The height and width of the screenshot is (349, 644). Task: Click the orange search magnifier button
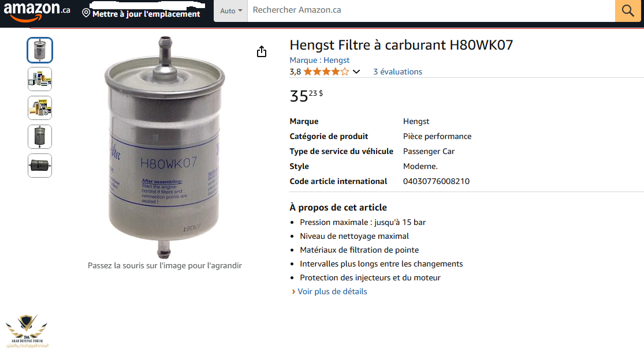628,10
